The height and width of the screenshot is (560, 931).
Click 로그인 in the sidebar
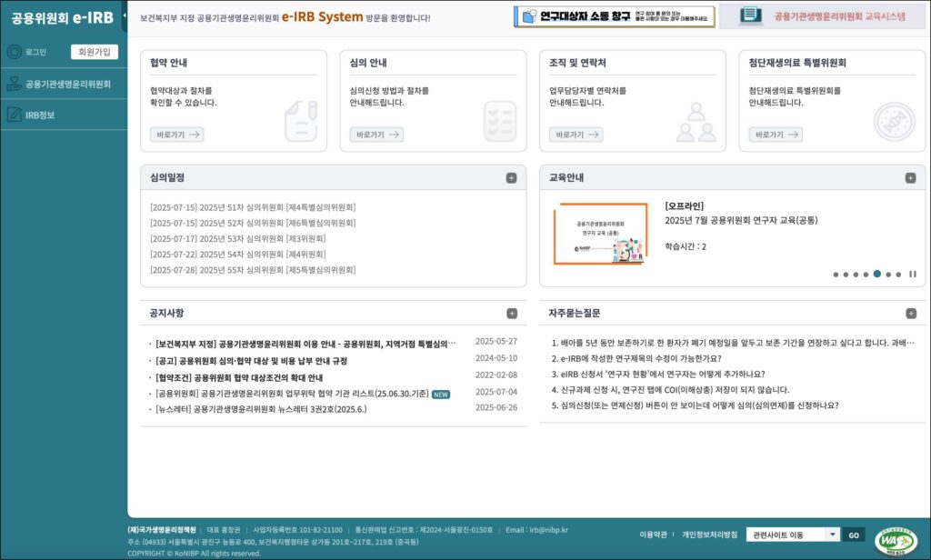35,52
